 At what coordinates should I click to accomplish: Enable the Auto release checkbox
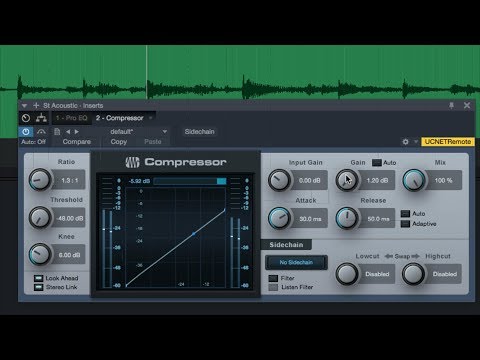coord(405,213)
